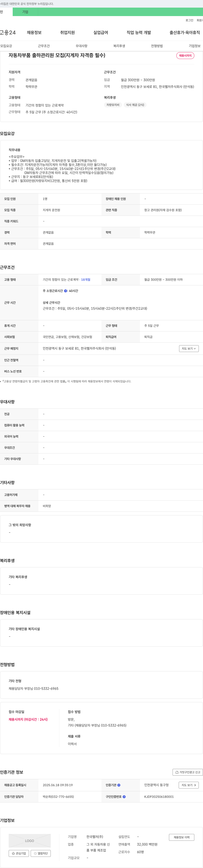
Task: Click 지게차 운전원 in 모집 직종 row
Action: tap(51, 210)
